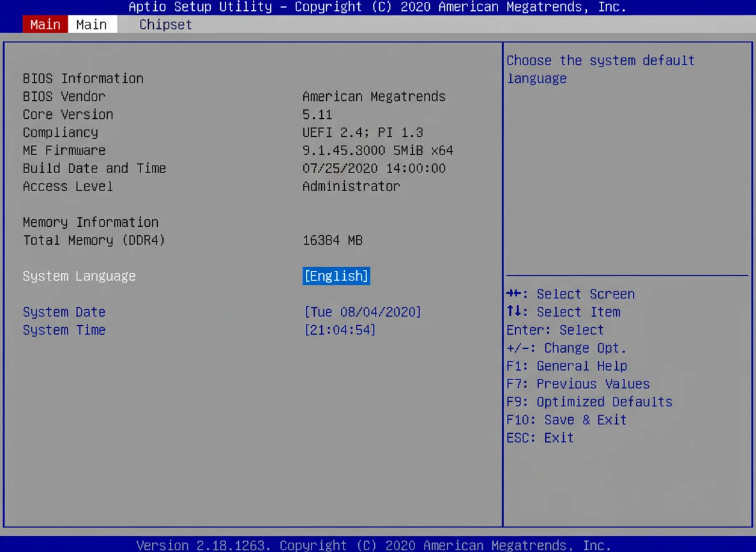The width and height of the screenshot is (756, 552).
Task: Open the System Language [English] selector
Action: 336,276
